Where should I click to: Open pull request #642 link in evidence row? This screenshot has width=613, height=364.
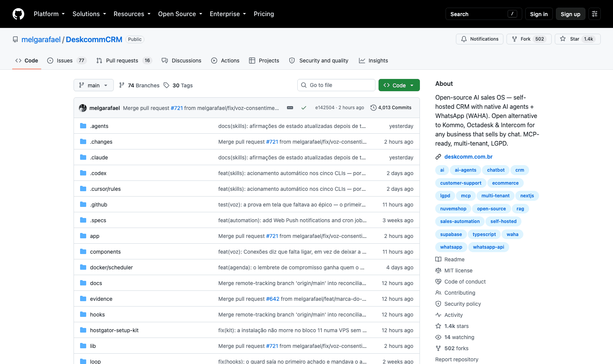(x=273, y=299)
